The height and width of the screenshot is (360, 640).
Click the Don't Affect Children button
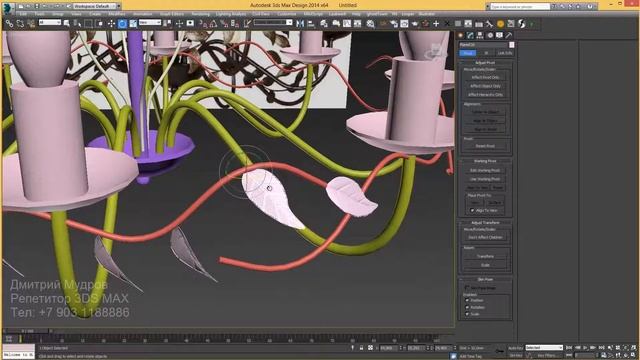[x=485, y=237]
